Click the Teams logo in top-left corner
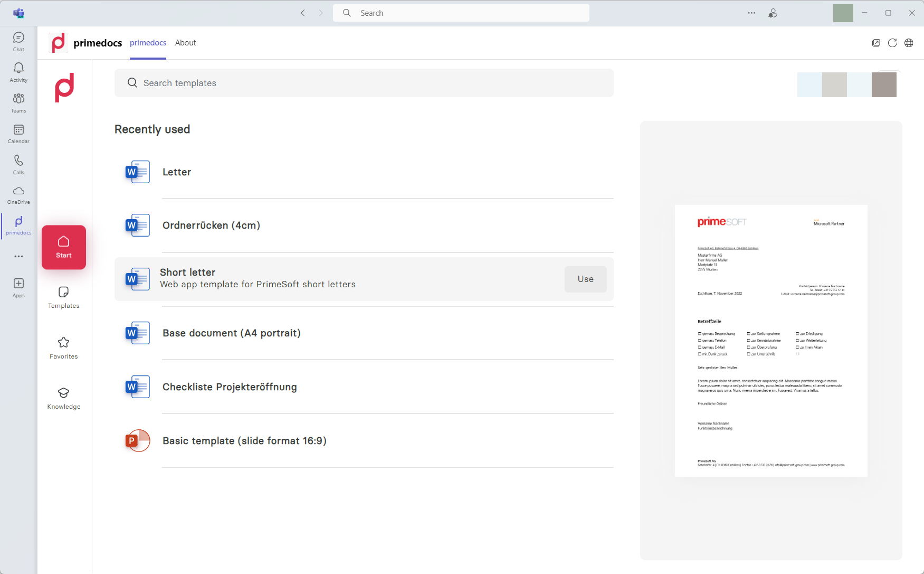This screenshot has width=924, height=574. 19,13
